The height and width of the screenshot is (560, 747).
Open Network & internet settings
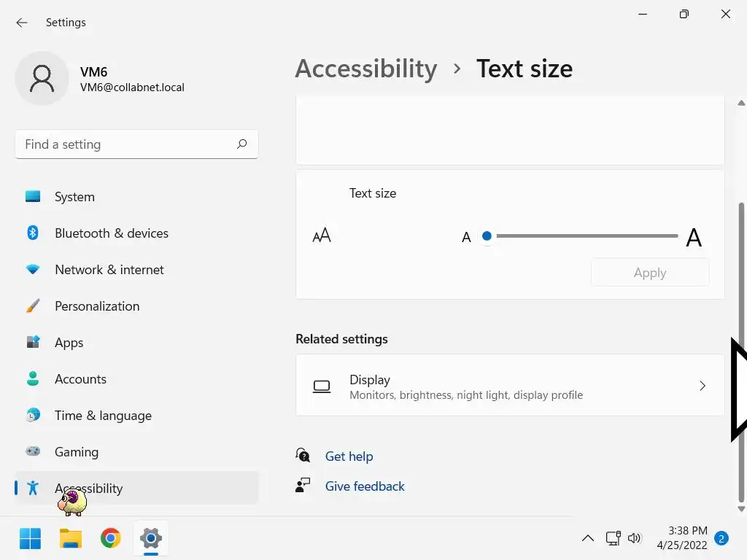pos(109,270)
